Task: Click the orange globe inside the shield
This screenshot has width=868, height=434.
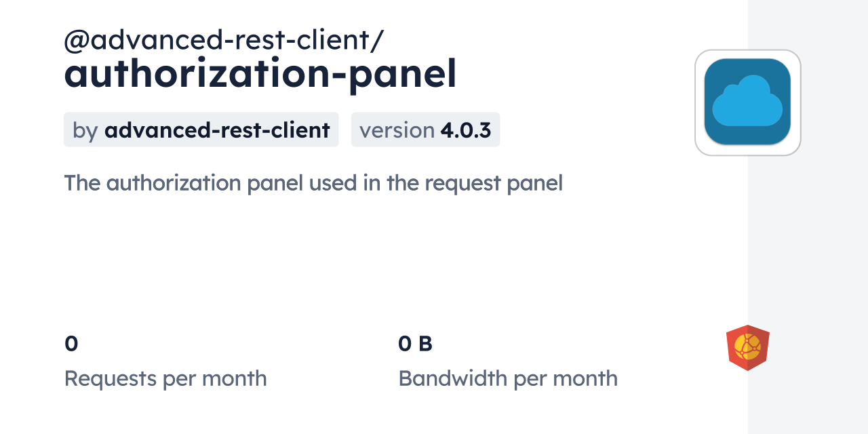Action: pos(748,347)
